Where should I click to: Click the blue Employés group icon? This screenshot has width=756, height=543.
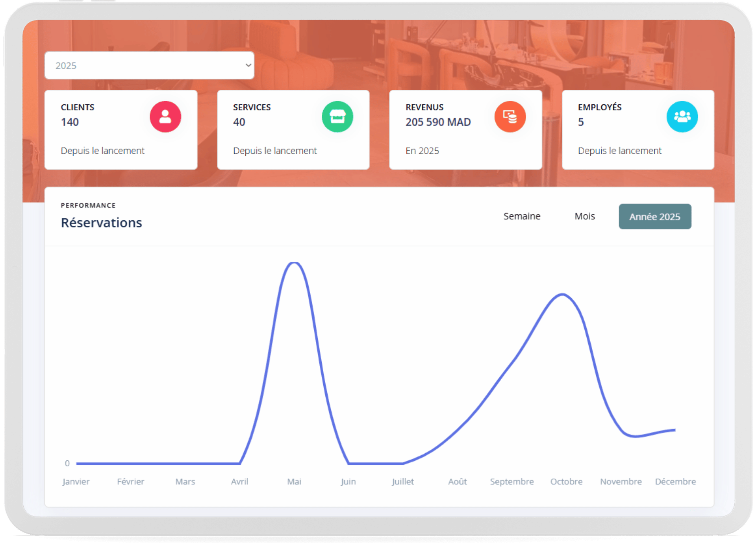682,117
